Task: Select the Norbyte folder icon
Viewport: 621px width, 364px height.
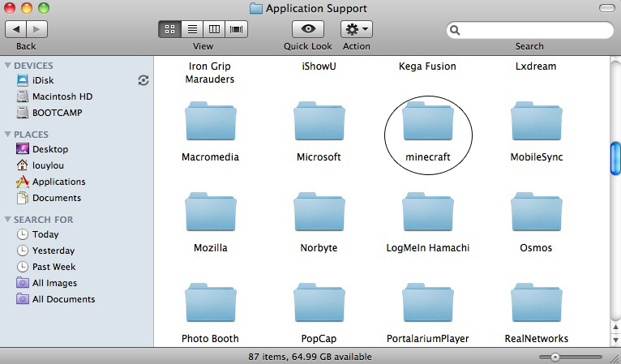Action: 319,212
